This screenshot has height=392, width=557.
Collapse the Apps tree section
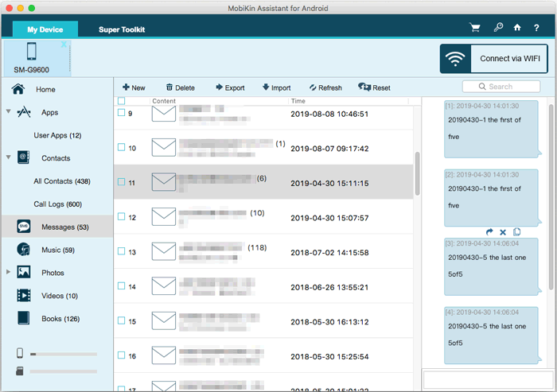pyautogui.click(x=9, y=112)
